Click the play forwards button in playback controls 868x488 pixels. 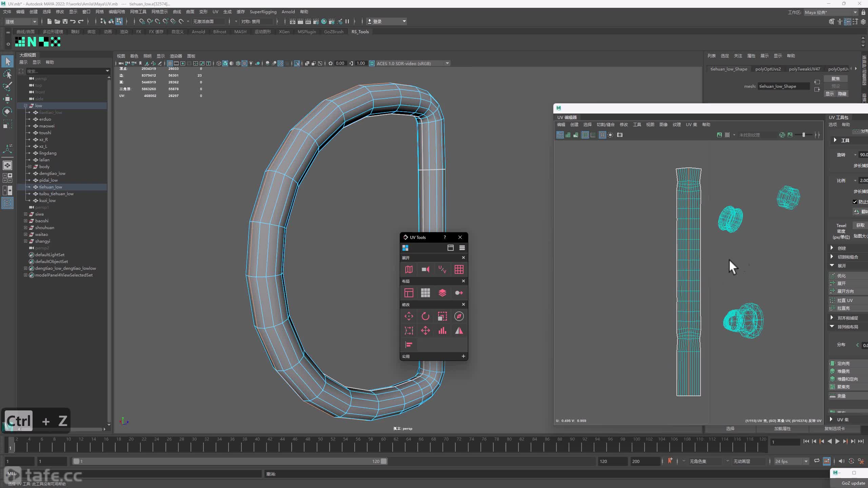point(837,441)
